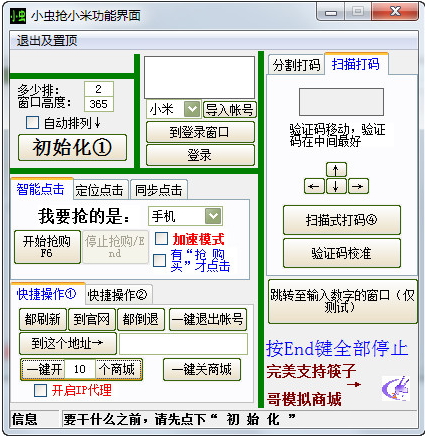Viewport: 425px width, 436px height.
Task: Click the up arrow captcha move button
Action: tap(336, 170)
